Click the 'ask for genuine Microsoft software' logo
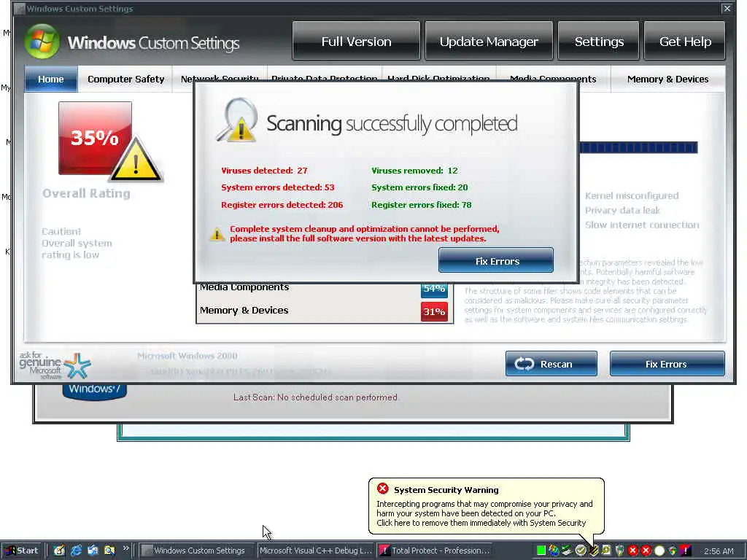The height and width of the screenshot is (560, 747). click(55, 366)
